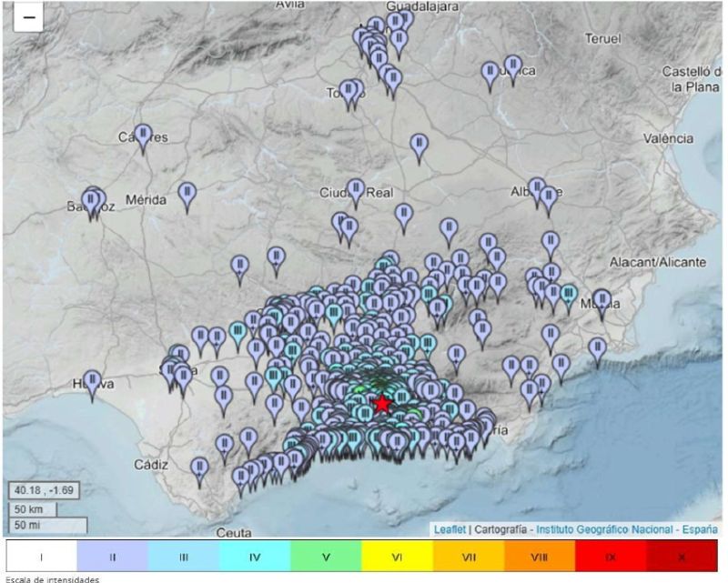Image resolution: width=728 pixels, height=583 pixels.
Task: Select the intensity II marker at Cáceres
Action: (x=143, y=139)
